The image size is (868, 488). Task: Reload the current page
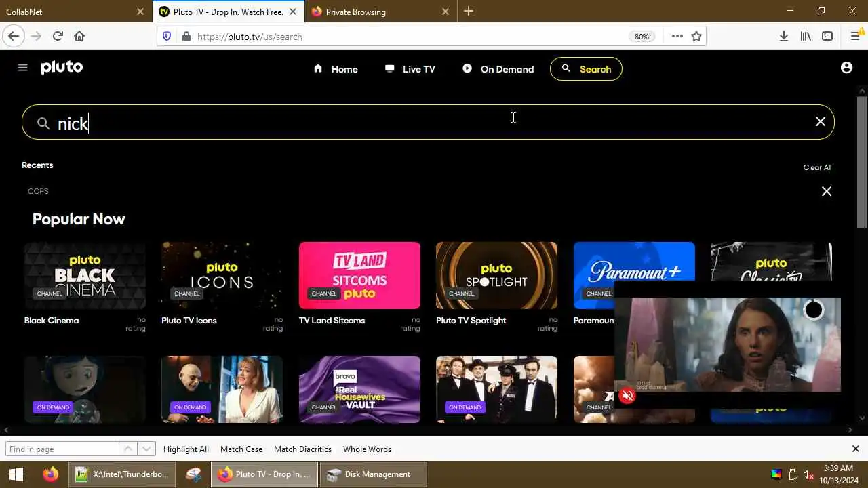pos(58,36)
